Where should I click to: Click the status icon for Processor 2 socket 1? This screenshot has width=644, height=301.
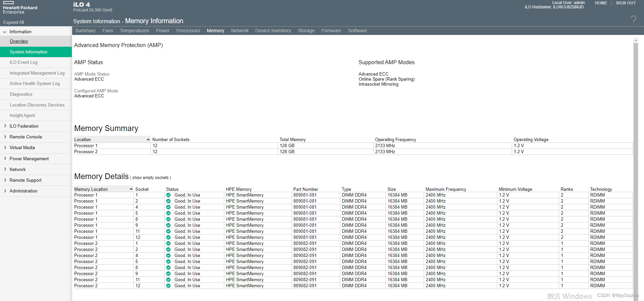[x=168, y=244]
